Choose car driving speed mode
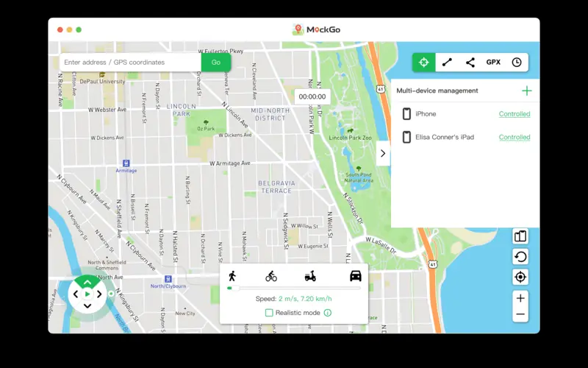This screenshot has width=588, height=368. pos(356,276)
